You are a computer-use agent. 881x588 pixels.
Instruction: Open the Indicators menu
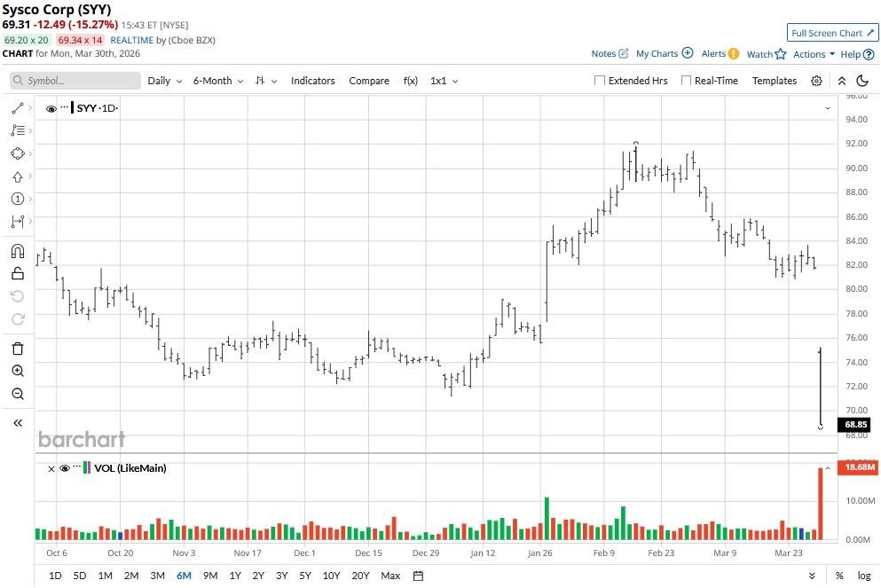point(313,81)
